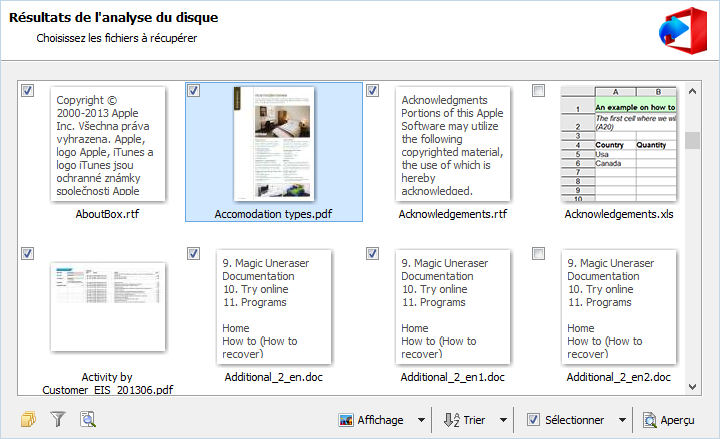Expand the Sélectionner dropdown arrow

(x=622, y=420)
